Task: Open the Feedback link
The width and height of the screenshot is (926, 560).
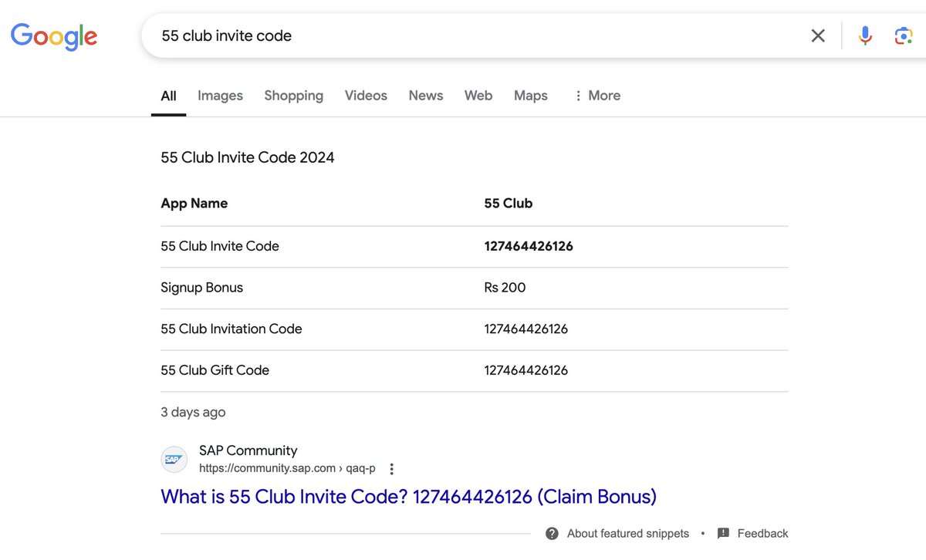Action: (x=762, y=534)
